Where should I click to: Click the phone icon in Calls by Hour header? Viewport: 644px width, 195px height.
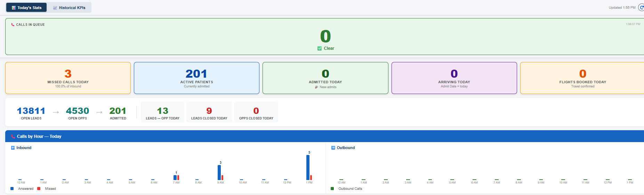13,136
